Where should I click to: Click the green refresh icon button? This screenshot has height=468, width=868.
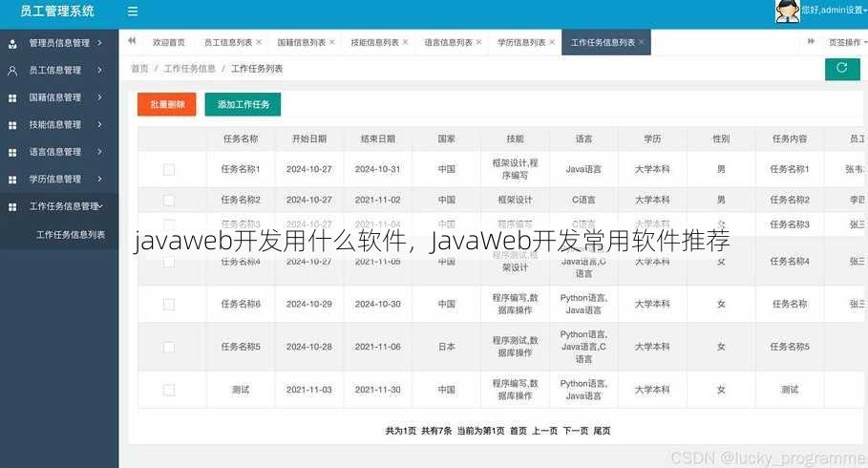pyautogui.click(x=842, y=69)
